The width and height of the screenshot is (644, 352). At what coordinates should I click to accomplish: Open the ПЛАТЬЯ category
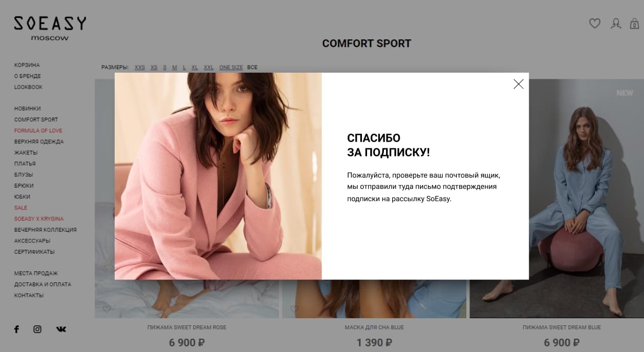[25, 164]
